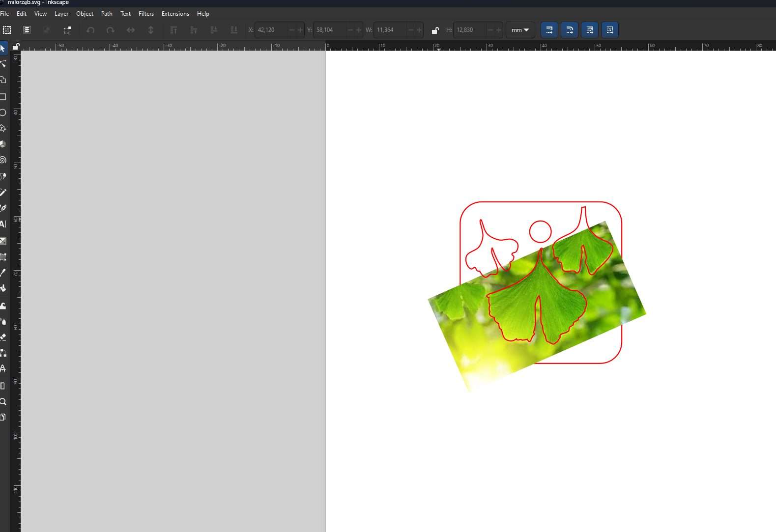Click the X position input field
The width and height of the screenshot is (776, 532).
tap(271, 30)
